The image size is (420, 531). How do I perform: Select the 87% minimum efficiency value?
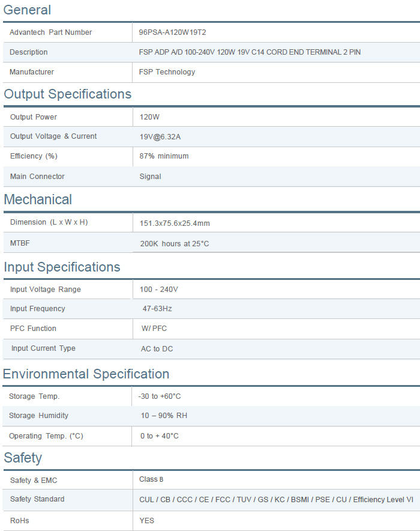(164, 156)
